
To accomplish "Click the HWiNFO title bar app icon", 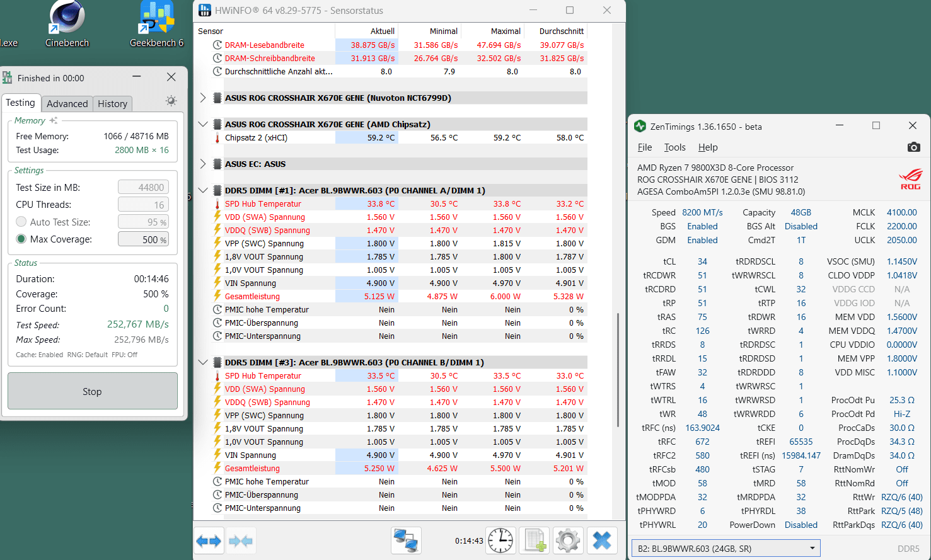I will 205,10.
